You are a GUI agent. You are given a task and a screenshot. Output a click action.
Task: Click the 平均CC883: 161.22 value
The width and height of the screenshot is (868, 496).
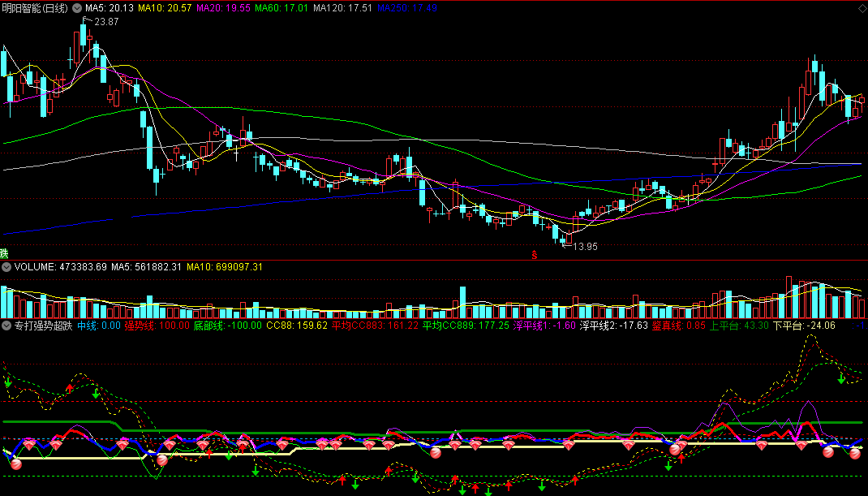[375, 326]
